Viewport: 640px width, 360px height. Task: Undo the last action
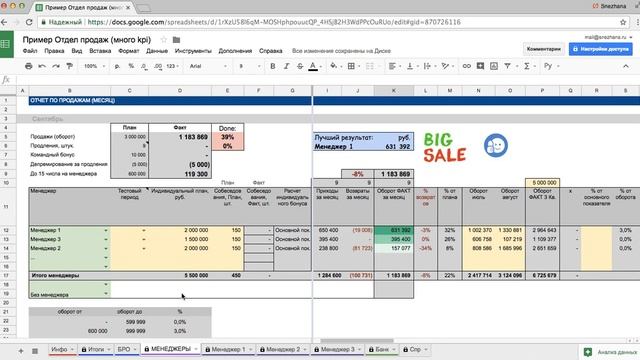pos(42,66)
